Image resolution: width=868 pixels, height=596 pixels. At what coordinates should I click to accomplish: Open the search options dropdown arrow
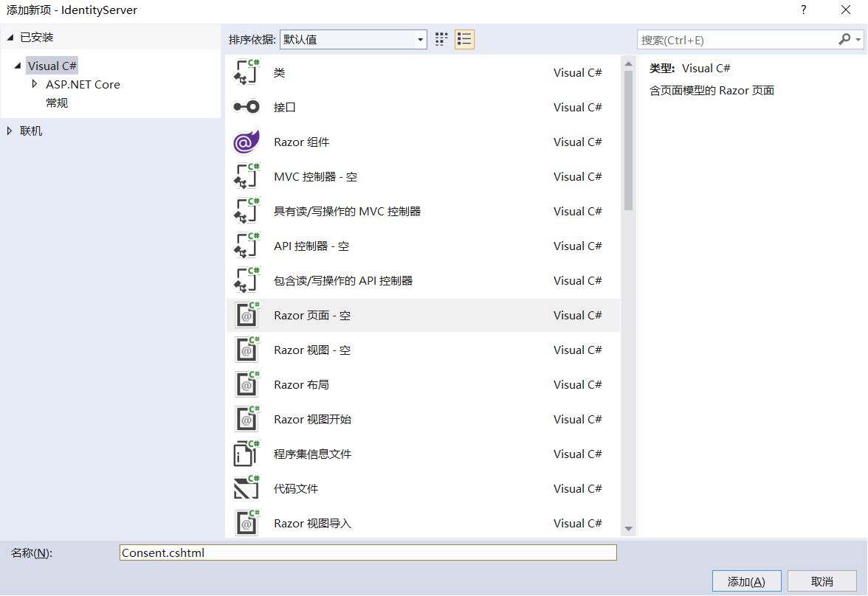(858, 40)
